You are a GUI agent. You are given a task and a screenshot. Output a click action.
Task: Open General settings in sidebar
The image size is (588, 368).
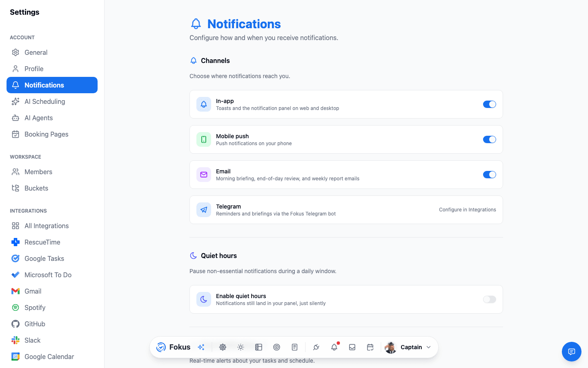coord(52,52)
